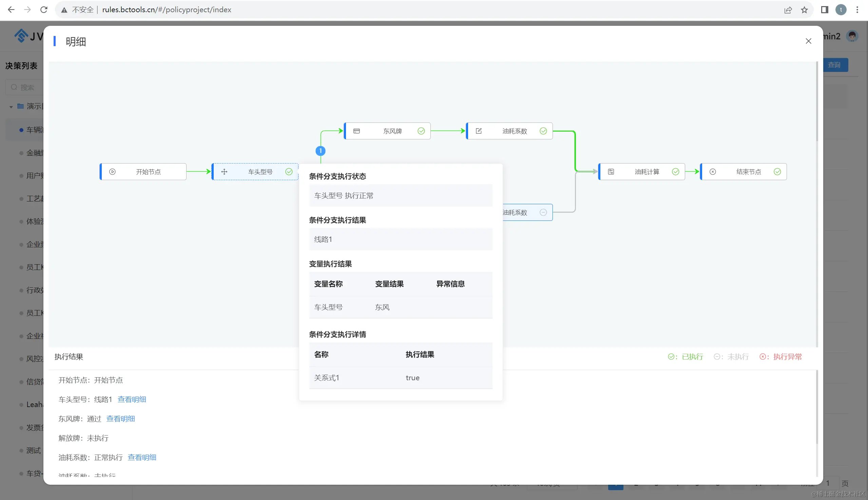This screenshot has width=868, height=500.
Task: Open 查看明细 link for 油耗系数
Action: point(142,457)
